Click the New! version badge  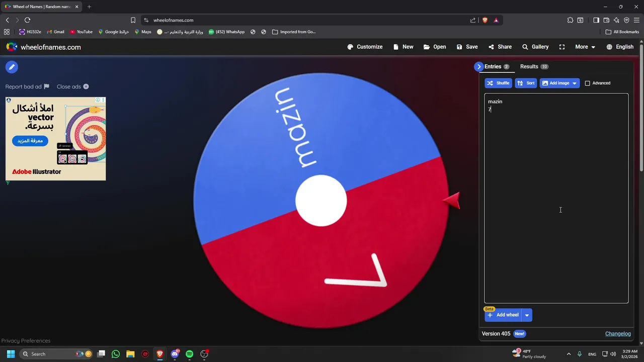519,334
